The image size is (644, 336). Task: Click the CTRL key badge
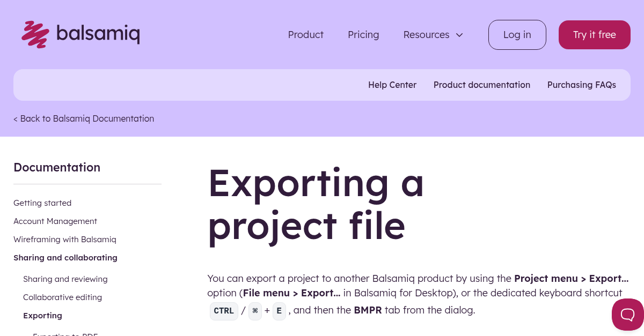[224, 311]
